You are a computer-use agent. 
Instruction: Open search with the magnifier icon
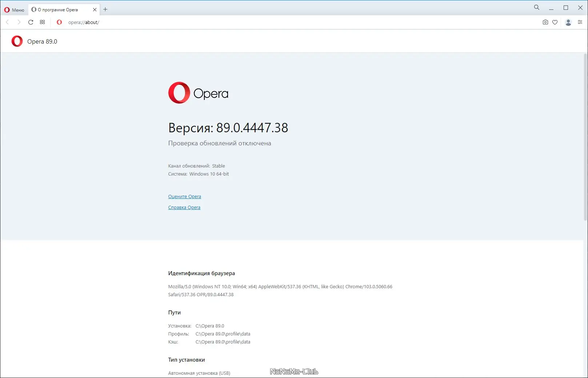[536, 7]
